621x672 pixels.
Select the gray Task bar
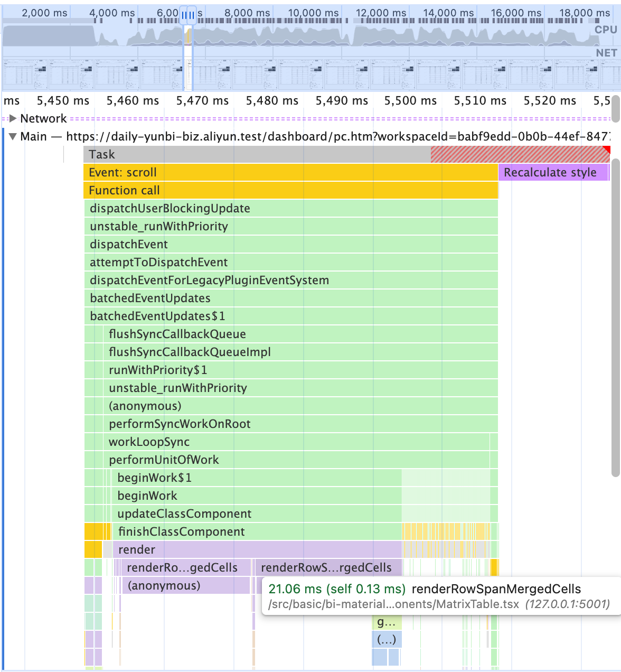pos(257,154)
